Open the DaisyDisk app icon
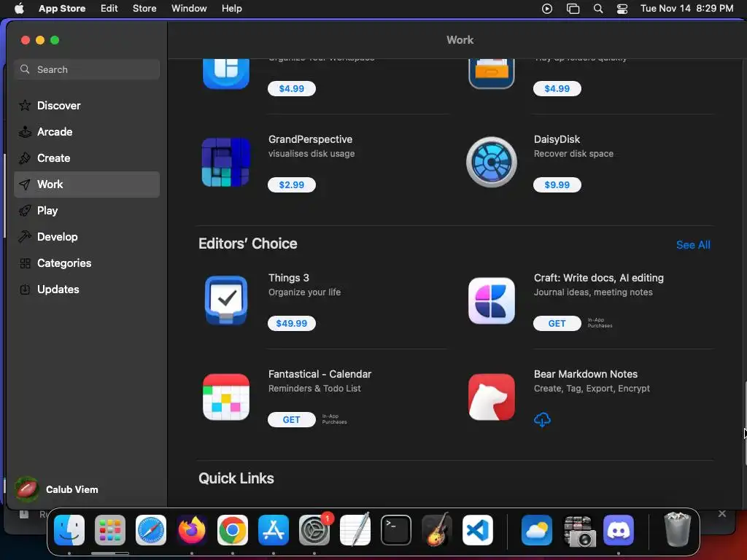This screenshot has width=747, height=560. [491, 162]
